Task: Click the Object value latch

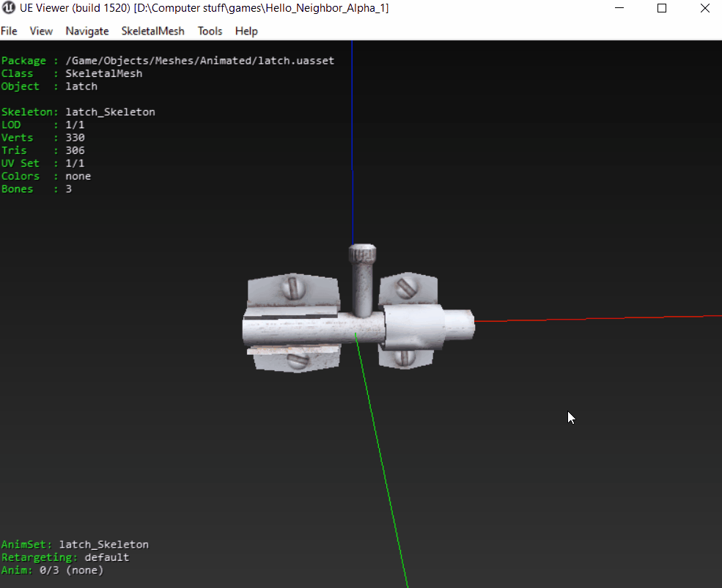Action: click(x=81, y=87)
